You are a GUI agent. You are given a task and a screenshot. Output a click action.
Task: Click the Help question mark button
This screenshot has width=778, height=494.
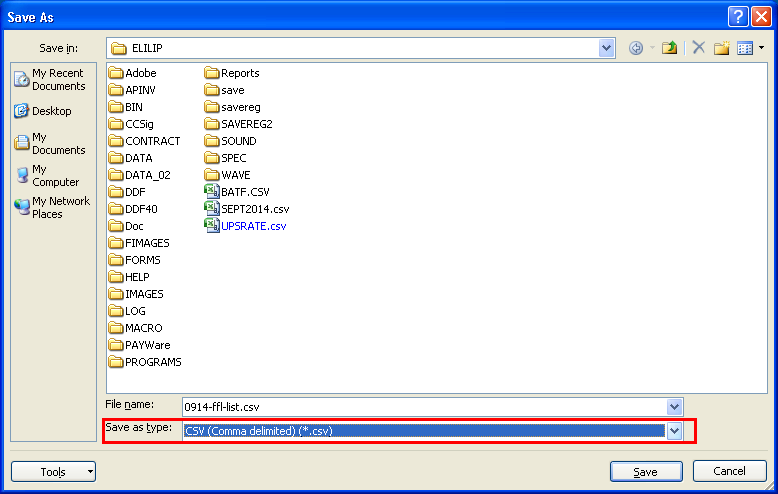pyautogui.click(x=738, y=17)
